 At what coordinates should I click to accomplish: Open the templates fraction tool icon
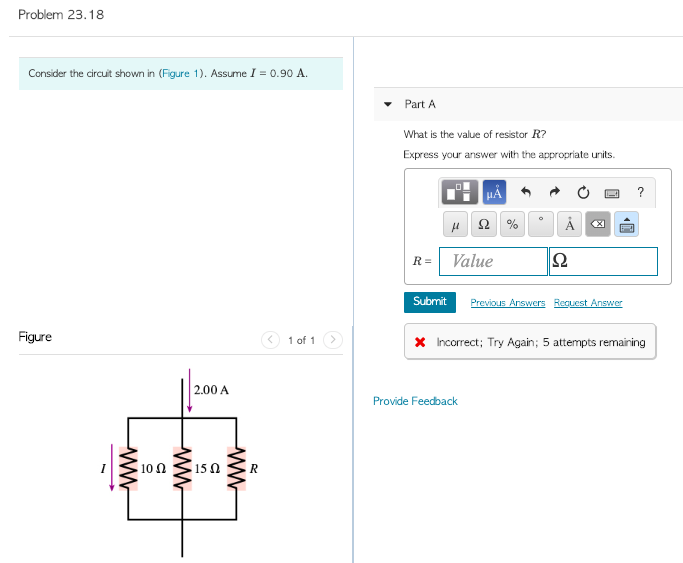coord(460,192)
